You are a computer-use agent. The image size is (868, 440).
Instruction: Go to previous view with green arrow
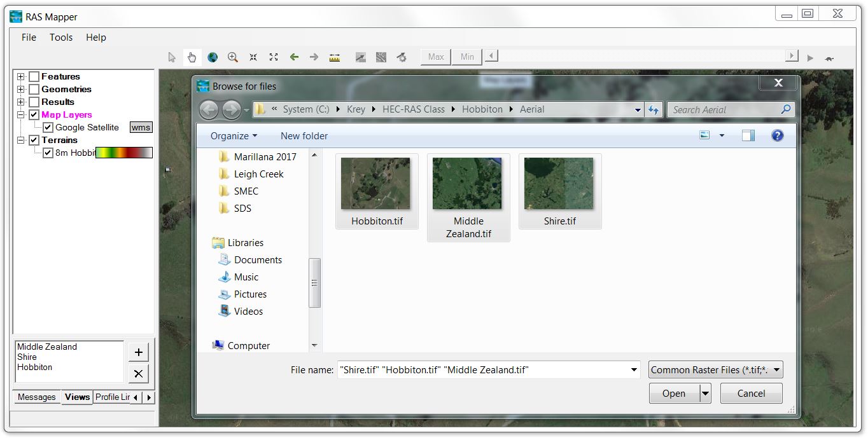tap(294, 57)
